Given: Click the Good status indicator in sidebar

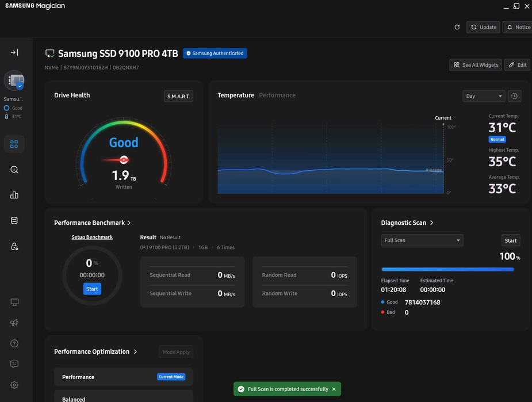Looking at the screenshot, I should (x=13, y=108).
